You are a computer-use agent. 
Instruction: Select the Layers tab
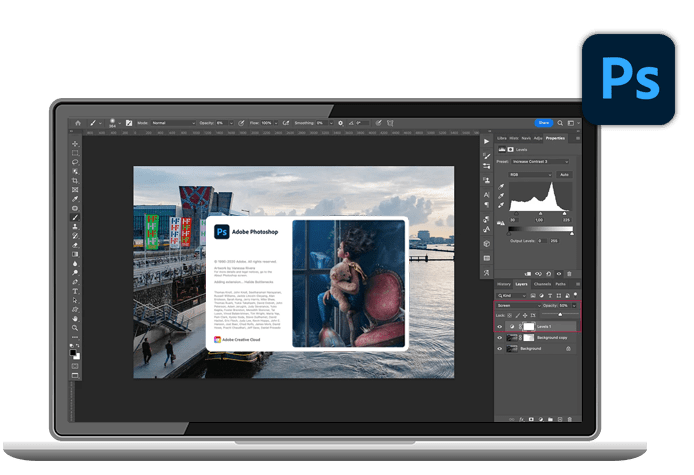(521, 284)
